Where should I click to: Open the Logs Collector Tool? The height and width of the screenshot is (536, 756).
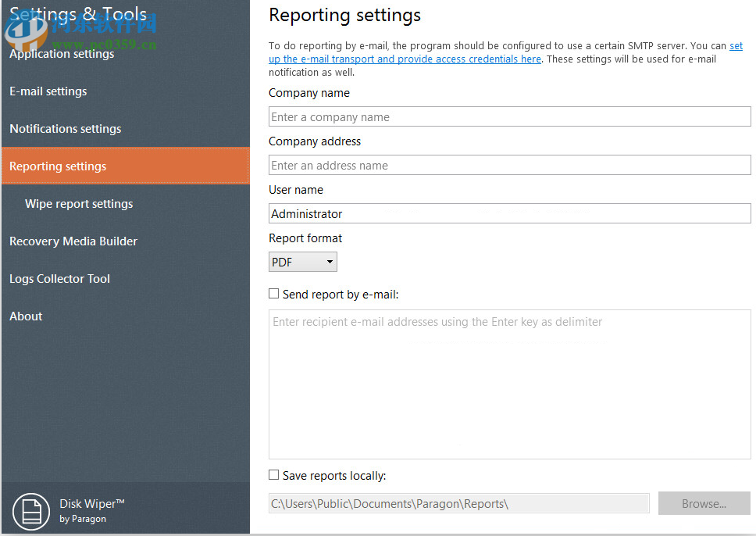pos(59,279)
